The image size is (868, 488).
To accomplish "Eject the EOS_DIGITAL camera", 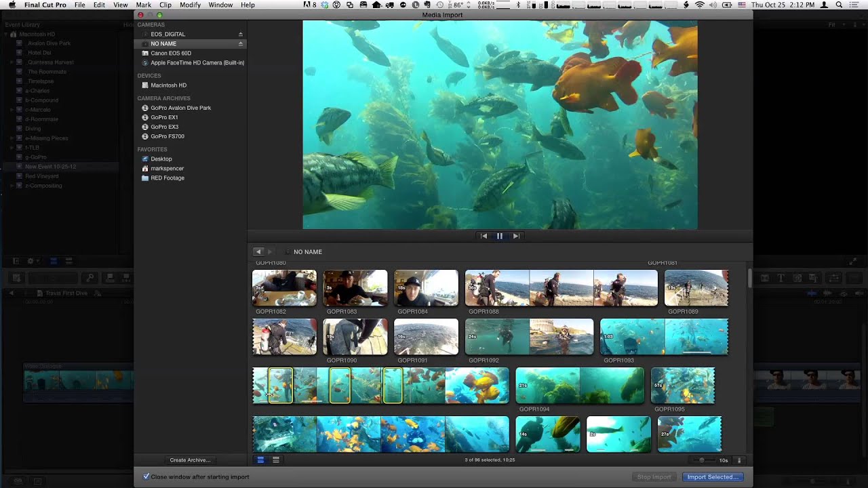I will [240, 34].
